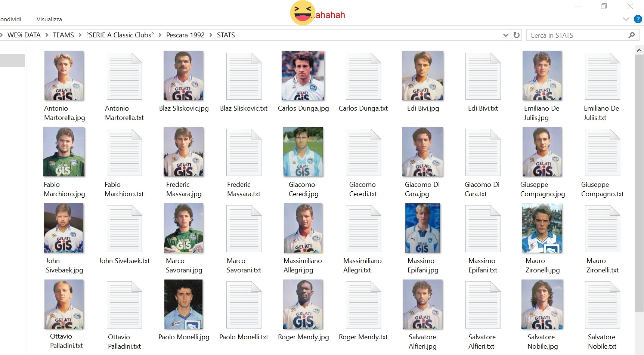Open the address bar history dropdown
This screenshot has width=644, height=355.
point(506,35)
